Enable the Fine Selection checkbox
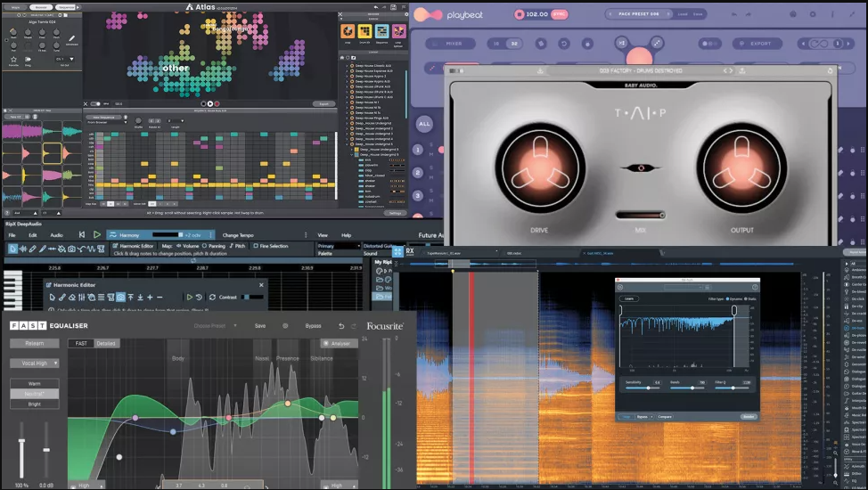The height and width of the screenshot is (490, 868). point(256,246)
